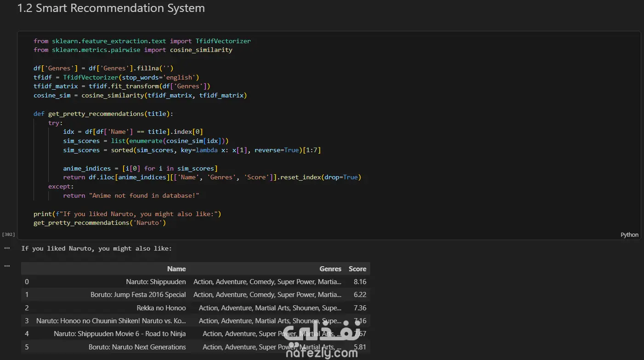Place cursor on 'import cosine_similarity' code line
The width and height of the screenshot is (644, 360).
[133, 50]
